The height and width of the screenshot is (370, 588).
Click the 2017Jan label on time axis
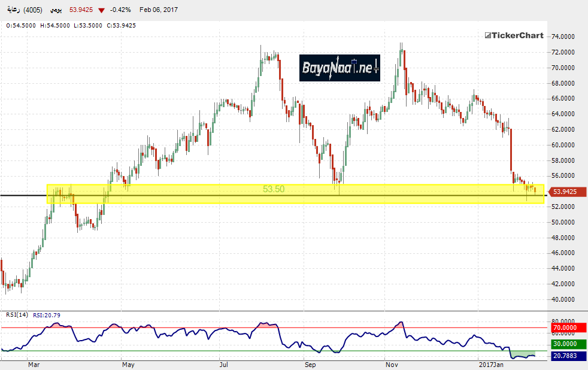coord(492,363)
